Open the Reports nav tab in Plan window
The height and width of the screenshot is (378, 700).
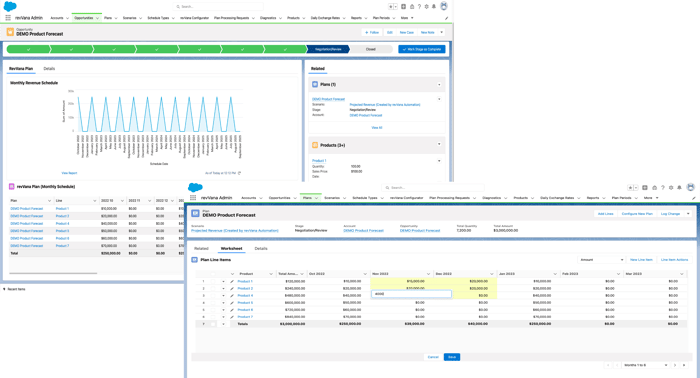tap(593, 198)
